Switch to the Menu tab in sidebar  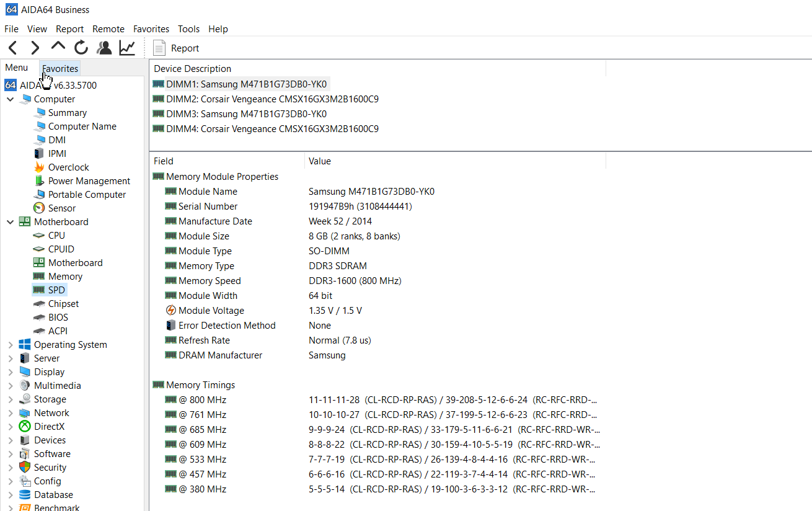pos(17,68)
